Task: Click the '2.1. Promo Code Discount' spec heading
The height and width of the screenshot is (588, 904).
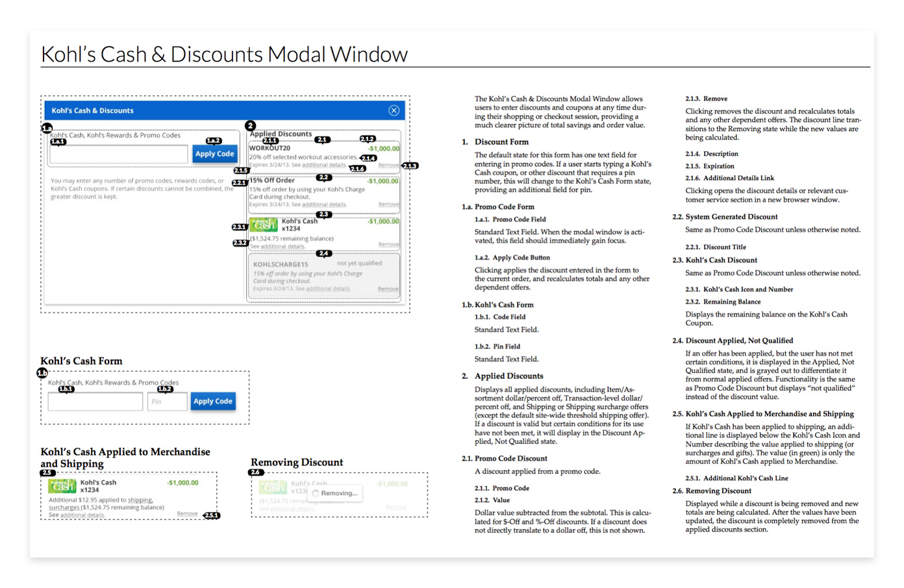Action: tap(504, 458)
